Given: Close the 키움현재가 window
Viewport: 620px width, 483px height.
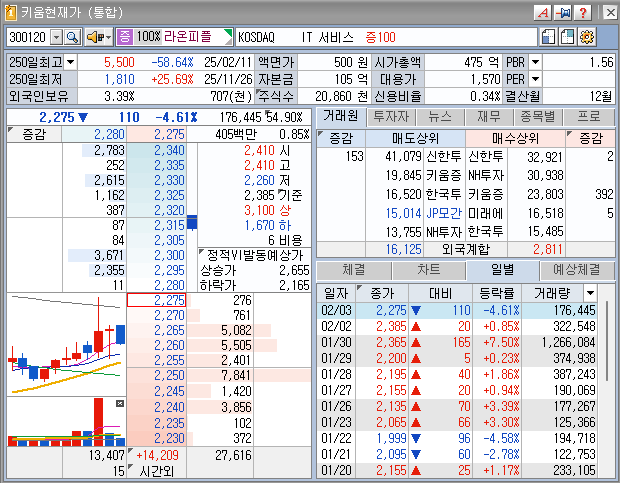Looking at the screenshot, I should click(x=610, y=13).
